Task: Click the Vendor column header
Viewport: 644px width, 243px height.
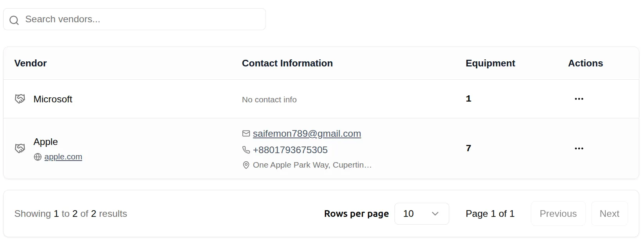Action: (x=30, y=63)
